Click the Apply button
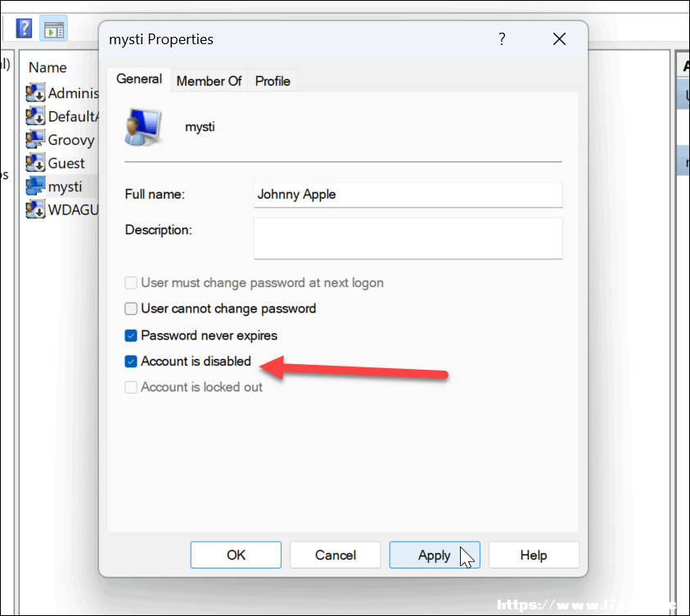 pos(435,555)
